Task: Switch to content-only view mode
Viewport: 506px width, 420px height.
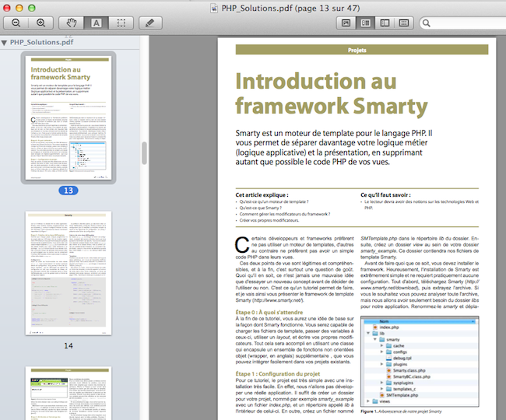Action: pos(346,23)
